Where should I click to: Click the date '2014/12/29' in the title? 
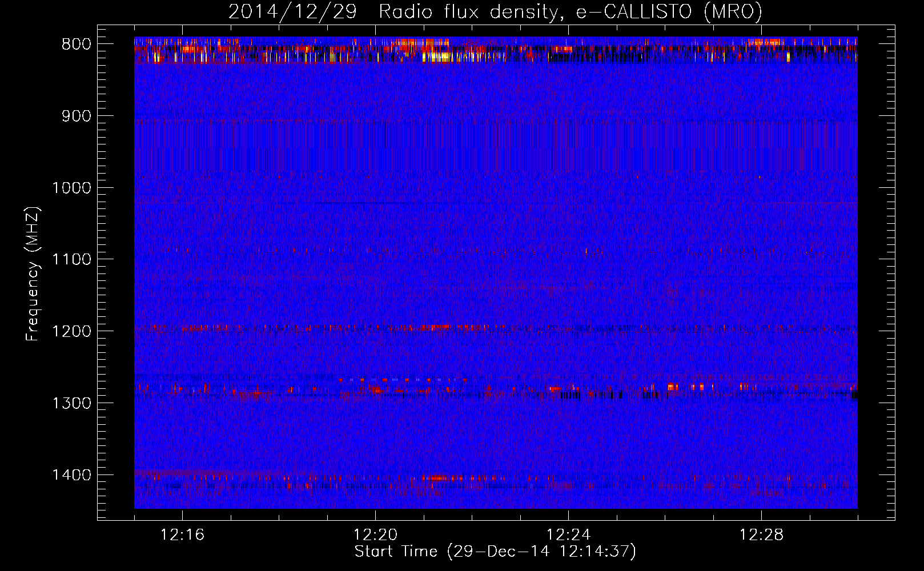click(293, 11)
